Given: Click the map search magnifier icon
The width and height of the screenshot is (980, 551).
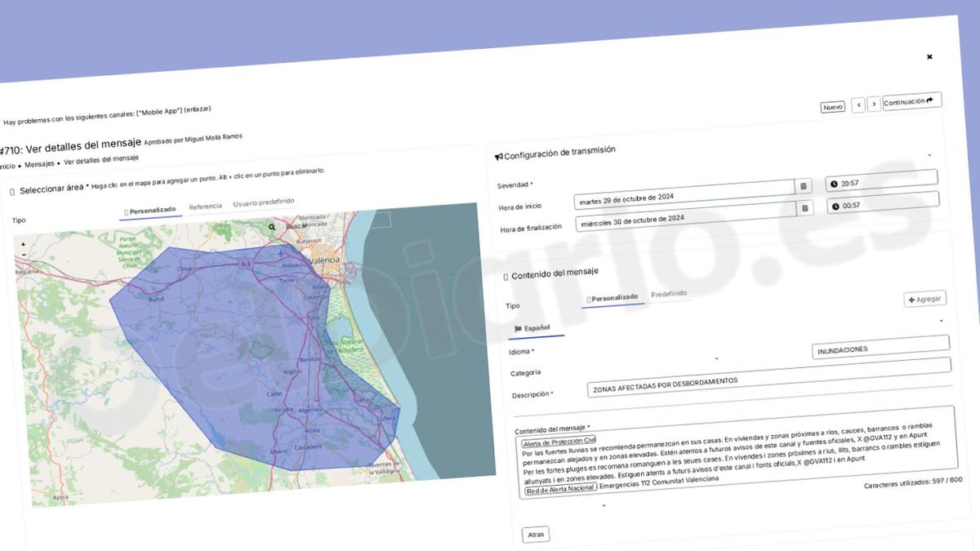Looking at the screenshot, I should pyautogui.click(x=272, y=227).
